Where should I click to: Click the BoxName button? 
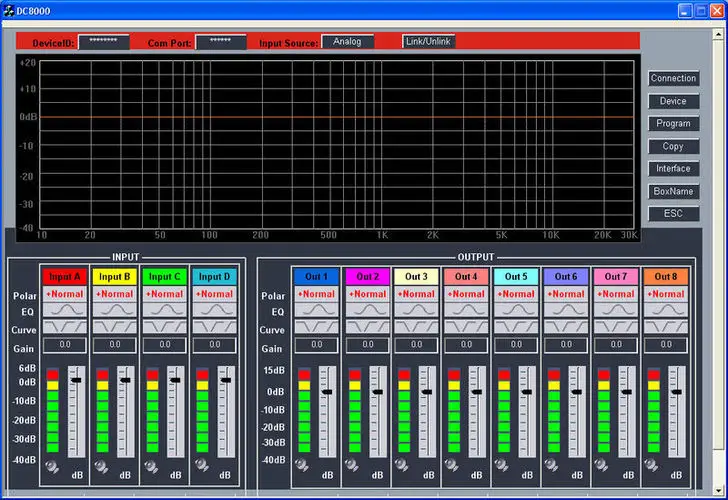coord(673,191)
